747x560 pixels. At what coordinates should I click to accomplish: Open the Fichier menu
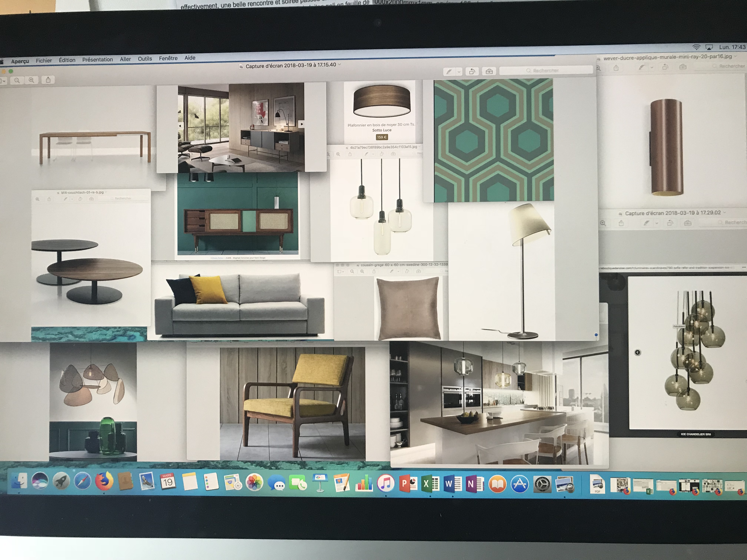pyautogui.click(x=44, y=60)
